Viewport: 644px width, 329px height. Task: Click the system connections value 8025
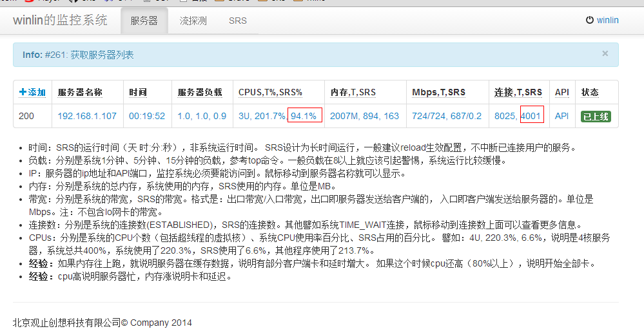[505, 116]
